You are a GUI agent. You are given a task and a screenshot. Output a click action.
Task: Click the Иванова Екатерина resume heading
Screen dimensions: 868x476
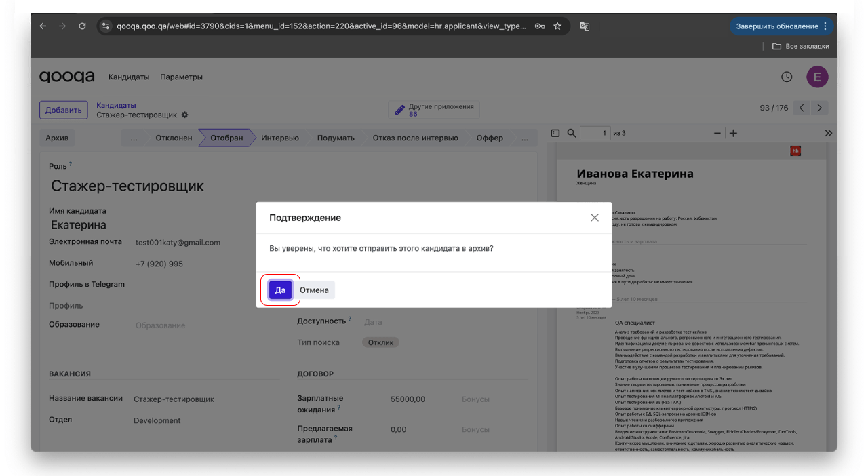pyautogui.click(x=635, y=174)
